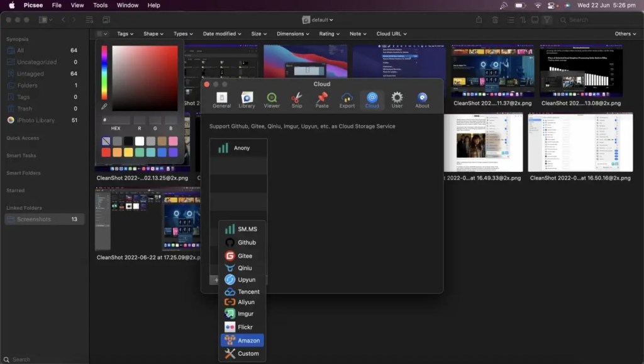Open the Viewer preferences tab
Viewport: 644px width, 364px height.
(x=272, y=100)
